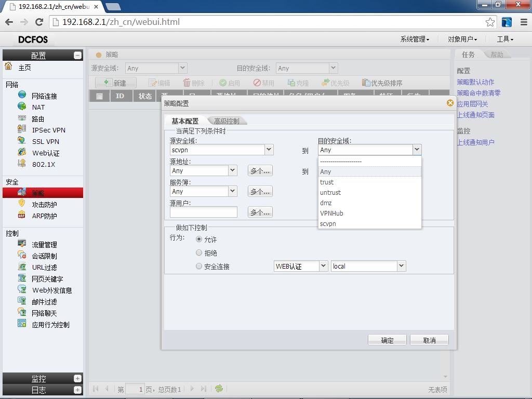Click the ARP防护 icon in sidebar
Image resolution: width=532 pixels, height=399 pixels.
[x=22, y=215]
